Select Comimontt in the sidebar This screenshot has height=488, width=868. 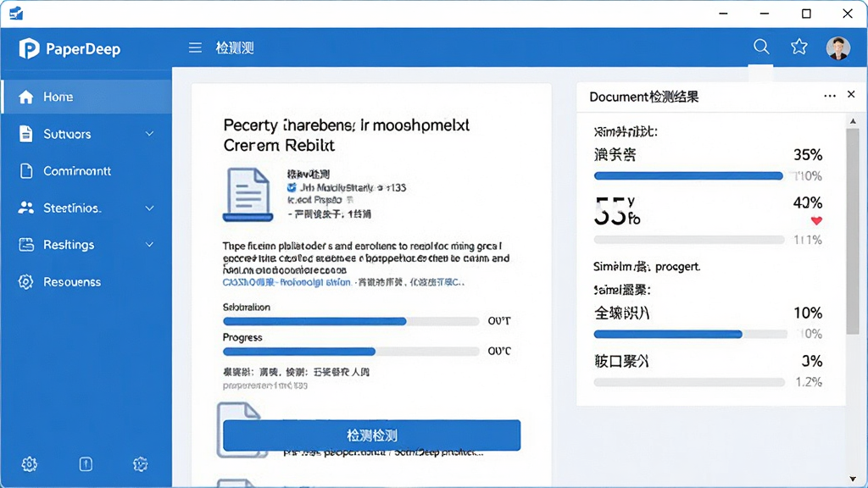86,171
